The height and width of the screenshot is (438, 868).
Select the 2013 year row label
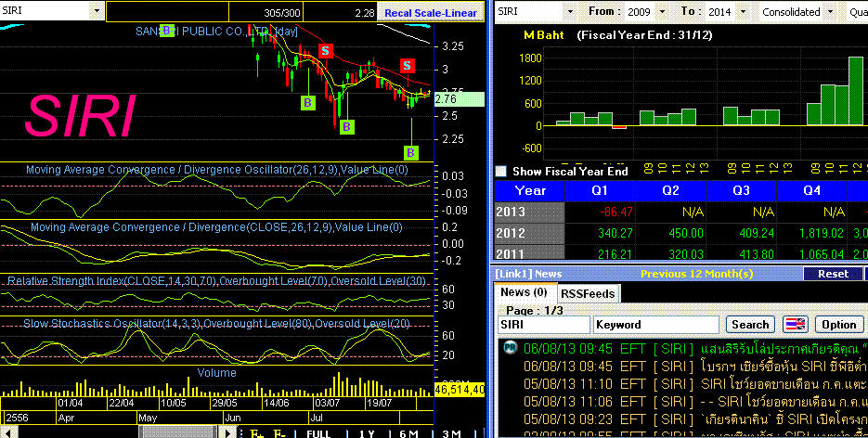click(x=530, y=212)
